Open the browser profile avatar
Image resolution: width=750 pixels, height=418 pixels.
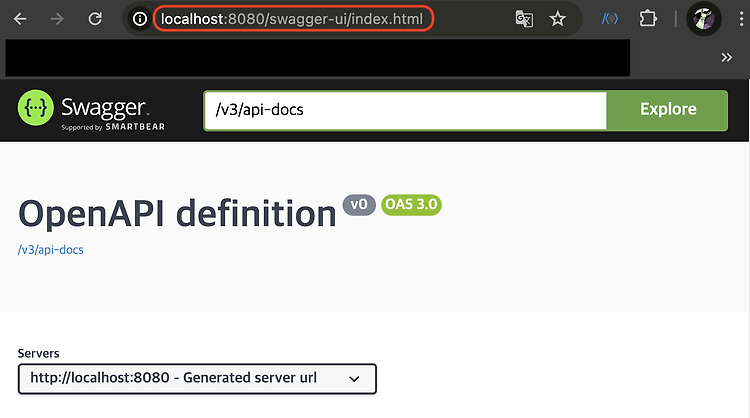coord(704,19)
